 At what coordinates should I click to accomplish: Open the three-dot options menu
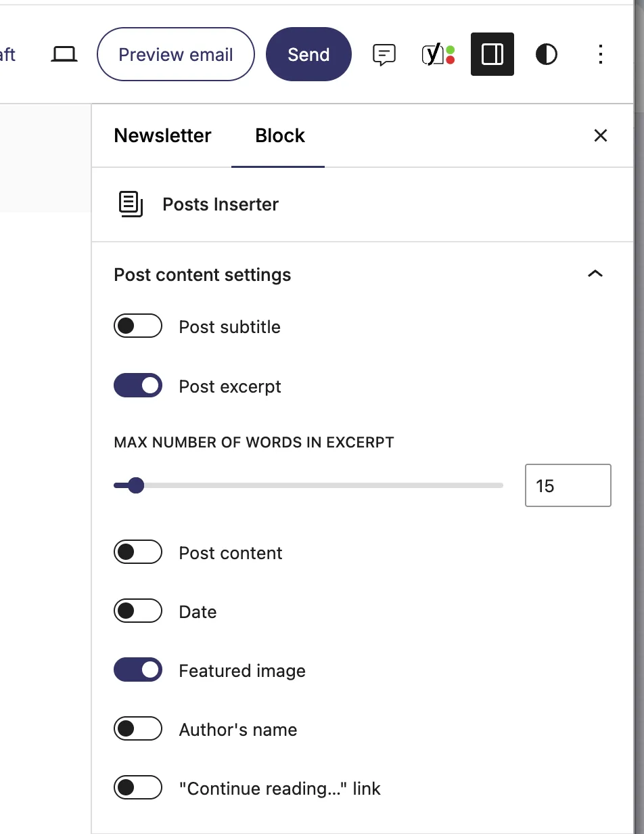click(601, 54)
